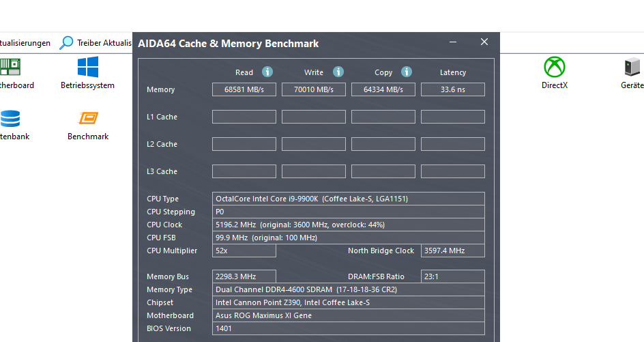Select the DRAM:FSB Ratio 23:1 value
Image resolution: width=644 pixels, height=342 pixels.
coord(453,276)
